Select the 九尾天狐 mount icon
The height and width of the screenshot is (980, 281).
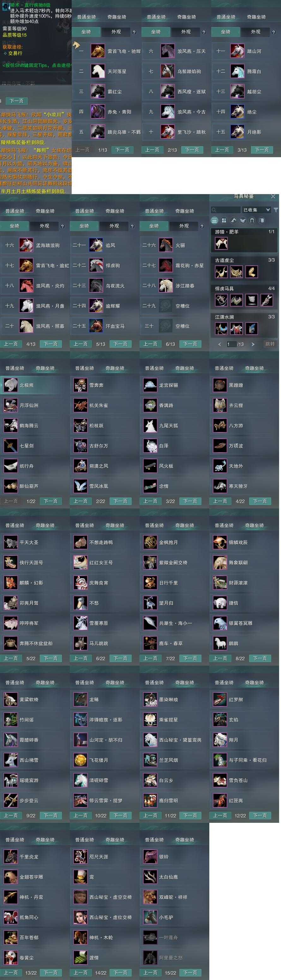pyautogui.click(x=150, y=425)
